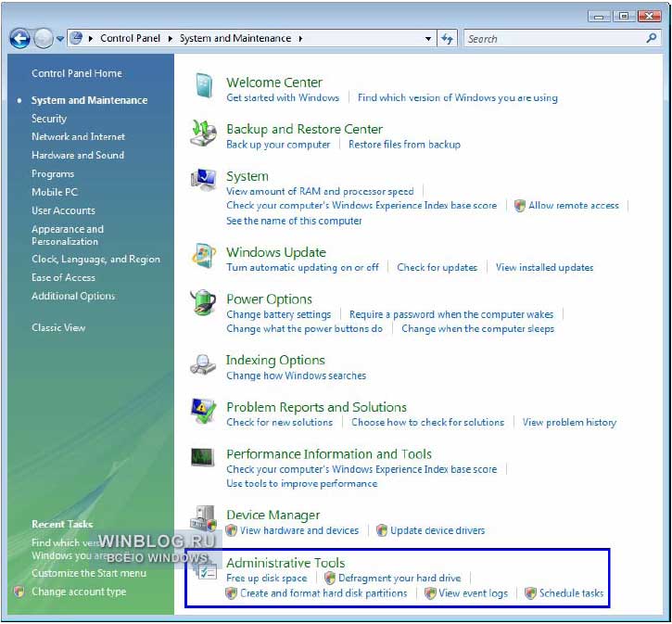Screen dimensions: 672x624
Task: Click Customize the Start menu recent task
Action: (89, 573)
